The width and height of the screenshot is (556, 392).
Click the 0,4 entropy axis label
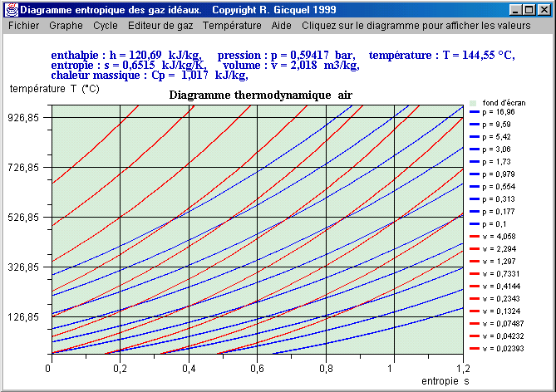click(x=189, y=369)
